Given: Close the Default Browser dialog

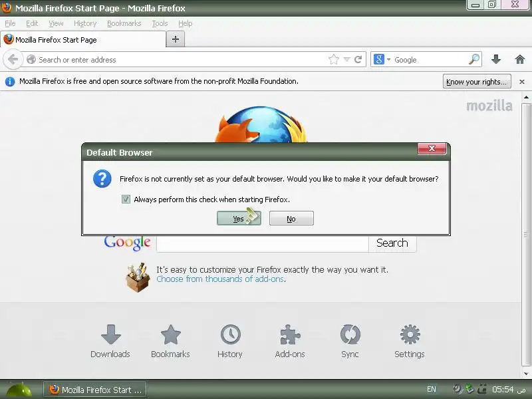Looking at the screenshot, I should coord(432,148).
